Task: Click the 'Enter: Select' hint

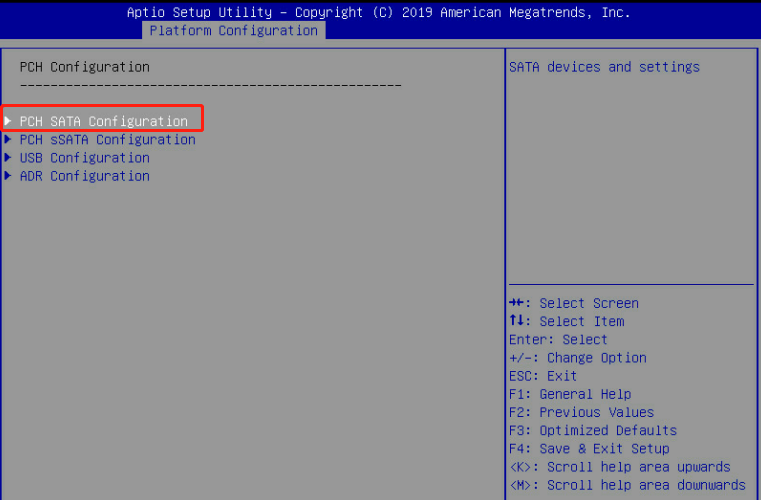Action: click(x=558, y=340)
